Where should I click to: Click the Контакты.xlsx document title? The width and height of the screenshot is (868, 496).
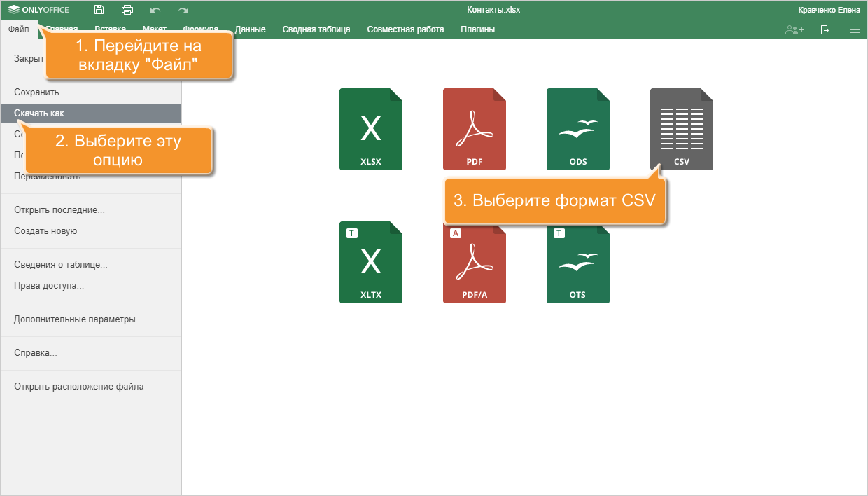pyautogui.click(x=493, y=10)
